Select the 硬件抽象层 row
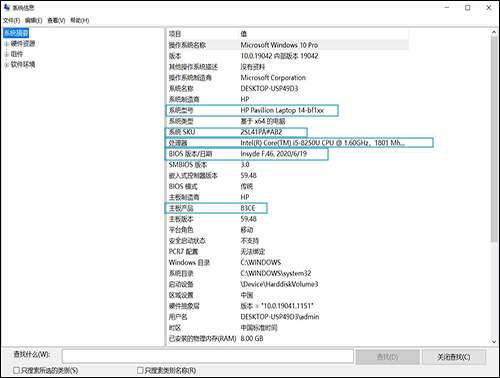The width and height of the screenshot is (500, 378). (288, 306)
